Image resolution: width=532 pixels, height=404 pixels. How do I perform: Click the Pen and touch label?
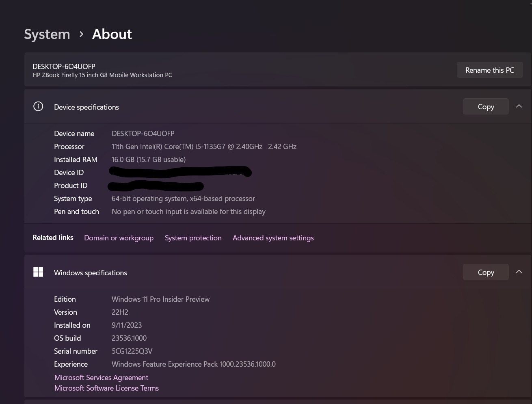click(76, 212)
